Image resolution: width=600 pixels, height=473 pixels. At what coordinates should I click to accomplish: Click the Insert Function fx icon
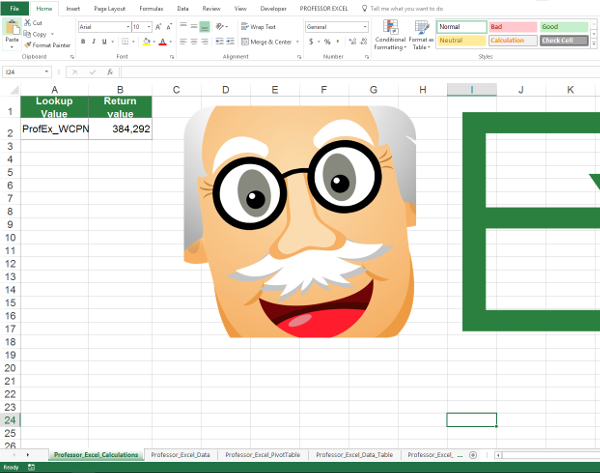[110, 72]
